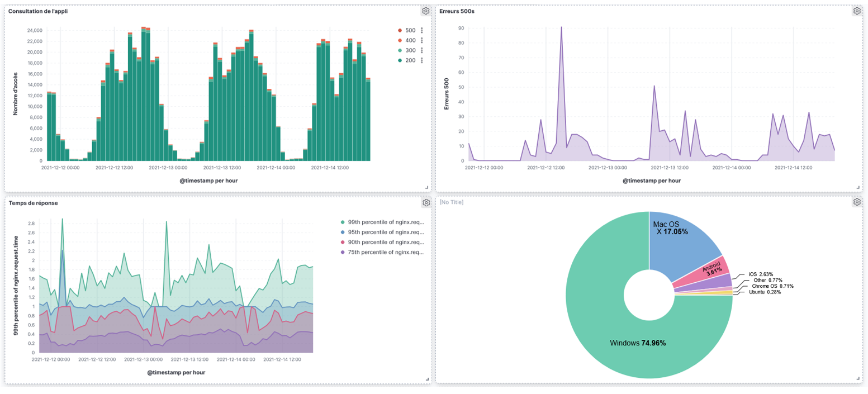
Task: Toggle the 200 series legend label
Action: coord(410,60)
